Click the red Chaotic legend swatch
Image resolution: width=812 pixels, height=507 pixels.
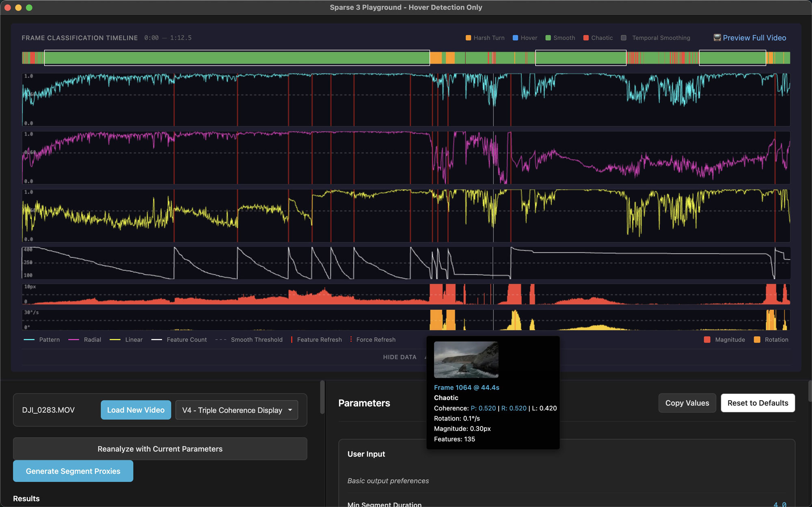(x=586, y=38)
